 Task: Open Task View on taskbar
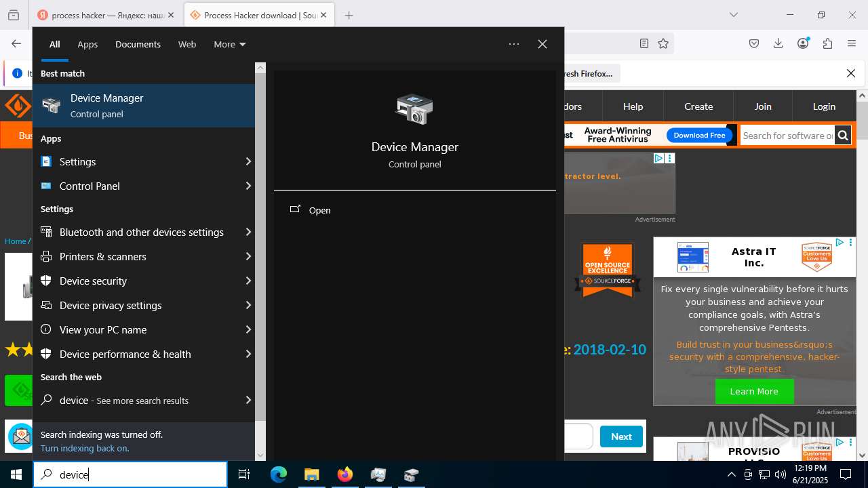244,474
